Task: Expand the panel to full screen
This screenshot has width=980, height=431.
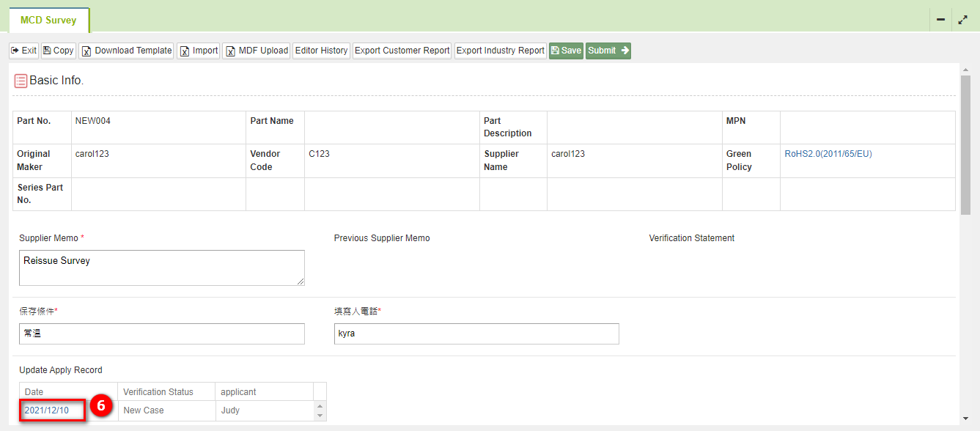Action: point(963,20)
